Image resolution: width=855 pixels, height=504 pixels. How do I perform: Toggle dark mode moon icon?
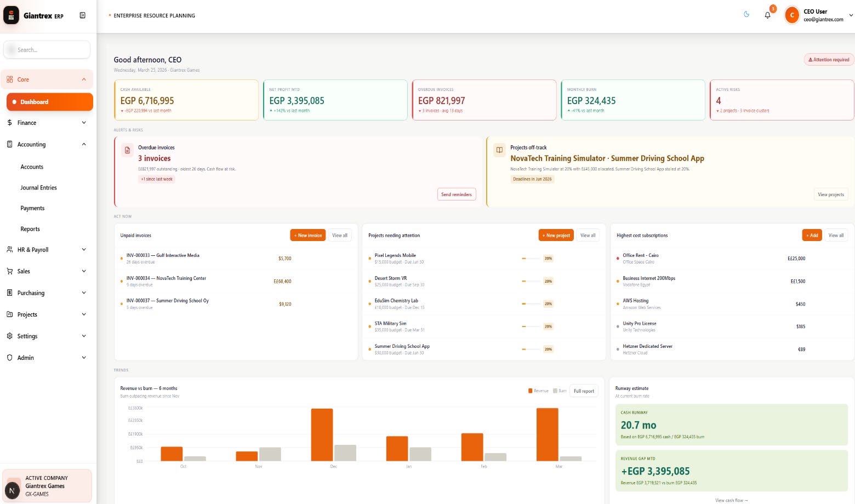tap(746, 14)
